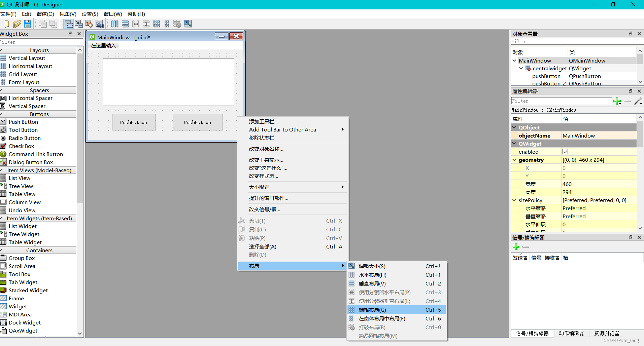
Task: Pick Radio Button in Widget Box
Action: [x=25, y=138]
